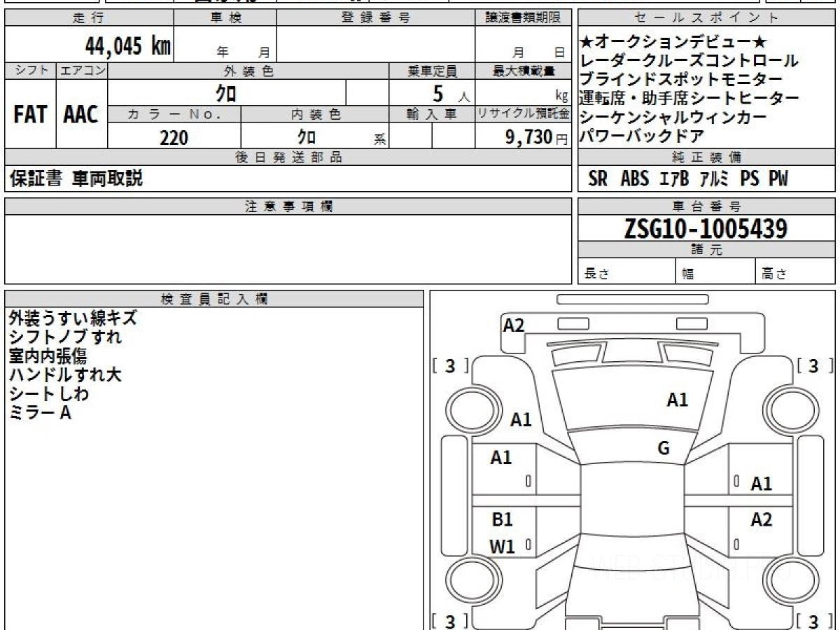This screenshot has height=630, width=840.
Task: Click the 車検 header cell
Action: point(225,18)
